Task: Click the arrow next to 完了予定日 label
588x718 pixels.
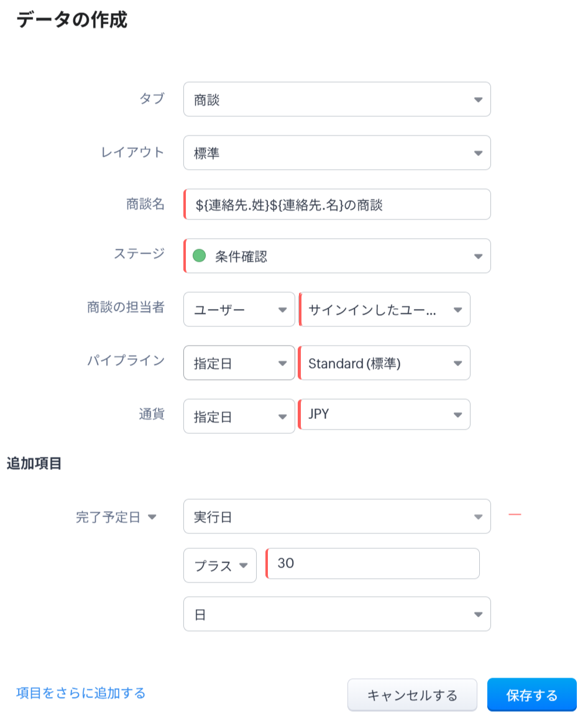Action: pyautogui.click(x=152, y=517)
